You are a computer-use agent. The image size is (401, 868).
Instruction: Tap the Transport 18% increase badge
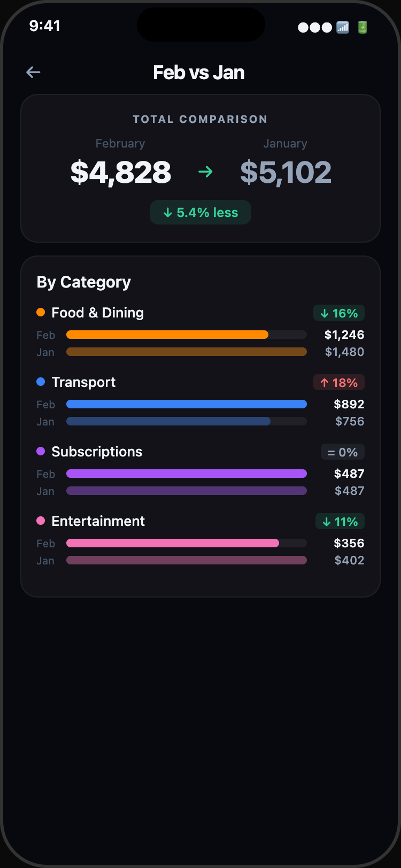coord(339,383)
